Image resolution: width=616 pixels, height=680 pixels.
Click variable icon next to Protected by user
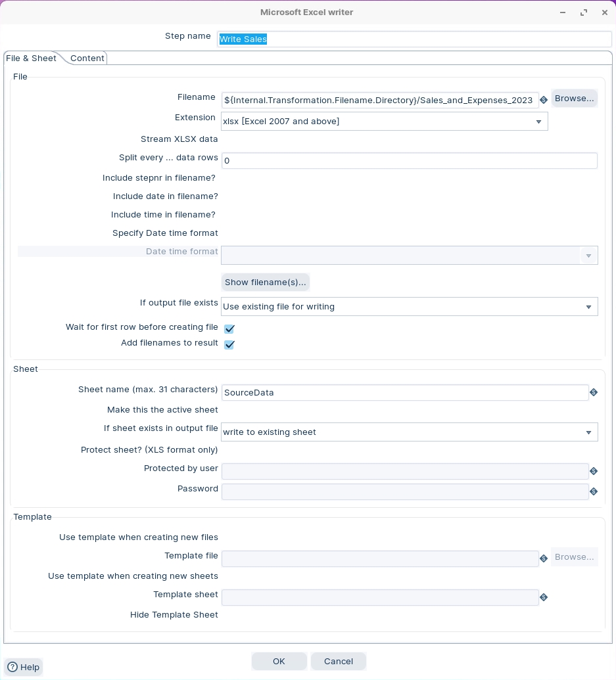(593, 471)
